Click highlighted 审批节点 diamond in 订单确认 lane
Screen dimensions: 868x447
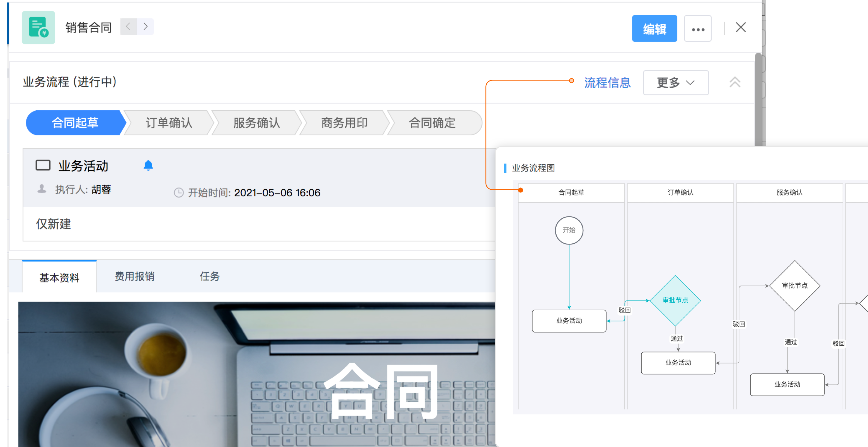(x=675, y=300)
